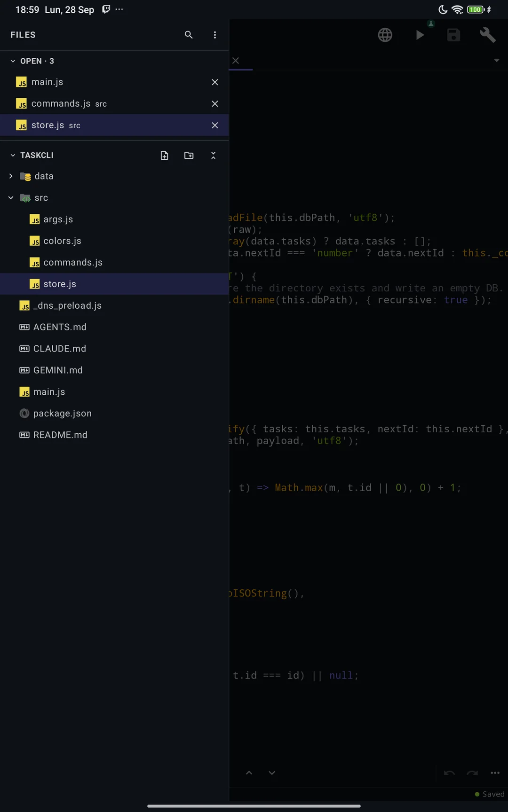Jump to next match with down chevron
508x812 pixels.
pos(272,773)
